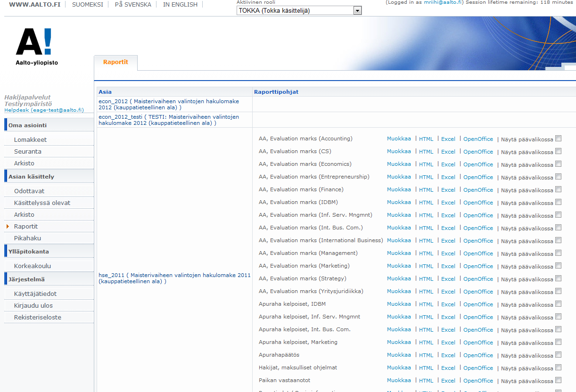Tick Näytä päävalikossa for Evaluation marks (Economics)

click(x=559, y=164)
